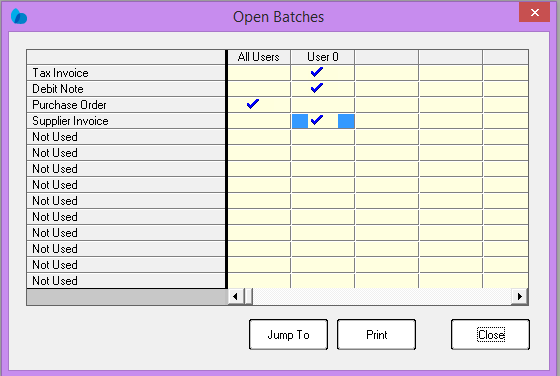Select Tax Invoice checkmark under User 0
This screenshot has height=376, width=560.
click(x=317, y=72)
